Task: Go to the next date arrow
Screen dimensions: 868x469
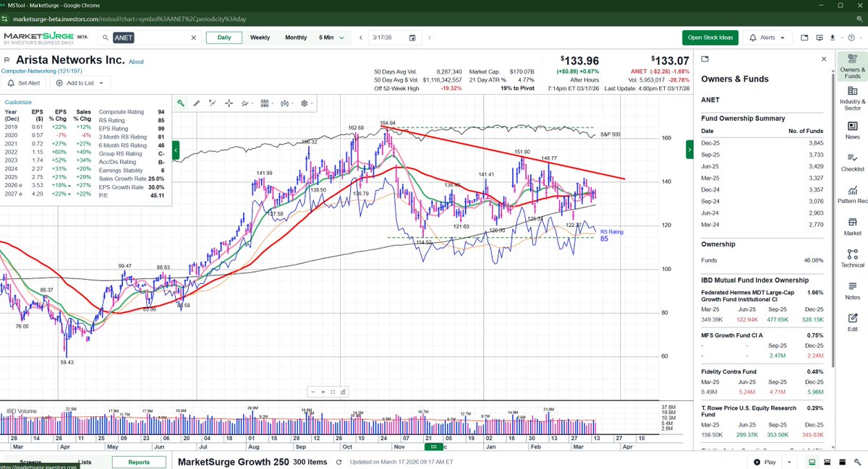Action: click(x=430, y=38)
